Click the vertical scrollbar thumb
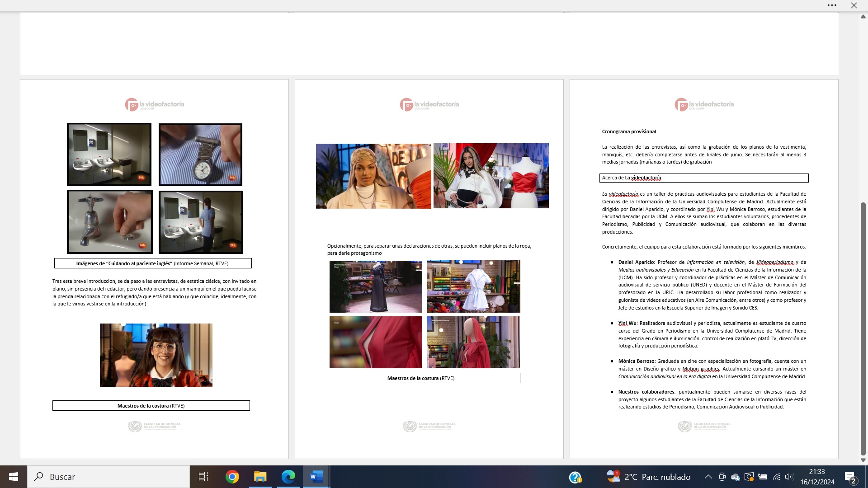868x488 pixels. tap(863, 328)
